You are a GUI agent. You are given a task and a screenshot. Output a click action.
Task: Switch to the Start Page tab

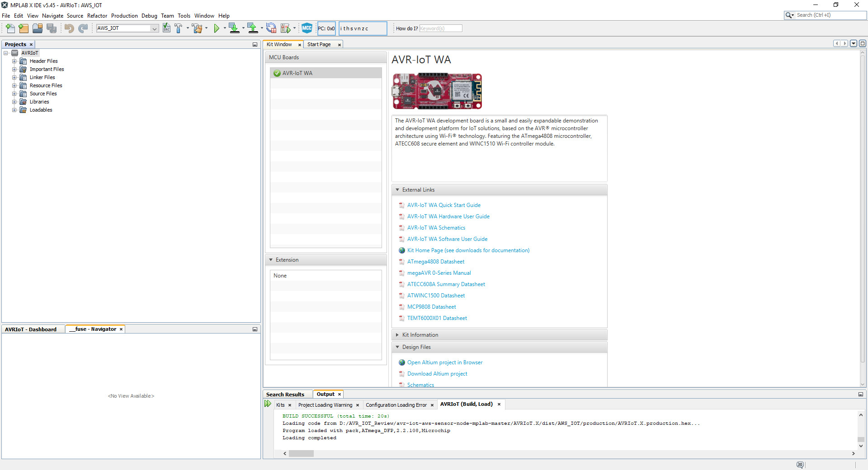(x=319, y=44)
